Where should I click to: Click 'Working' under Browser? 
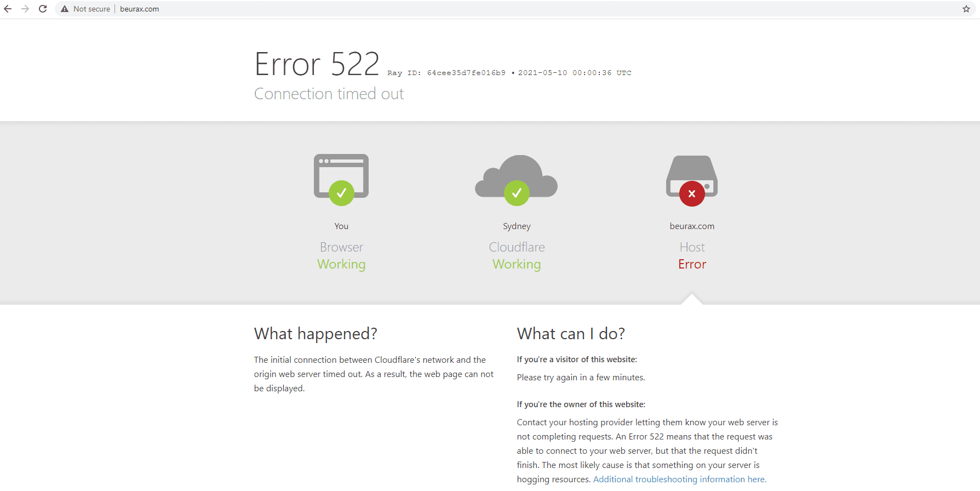[341, 265]
